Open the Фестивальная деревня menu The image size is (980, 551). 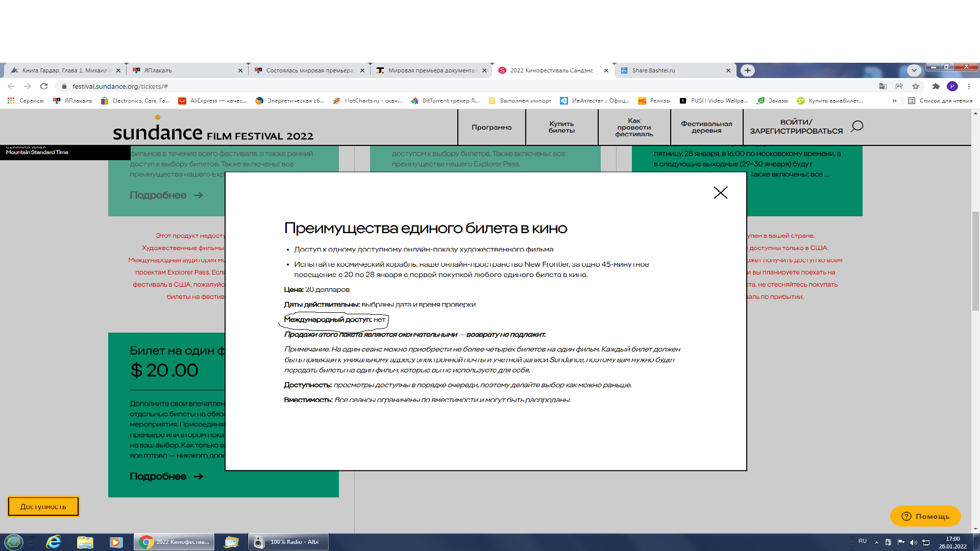pos(706,128)
